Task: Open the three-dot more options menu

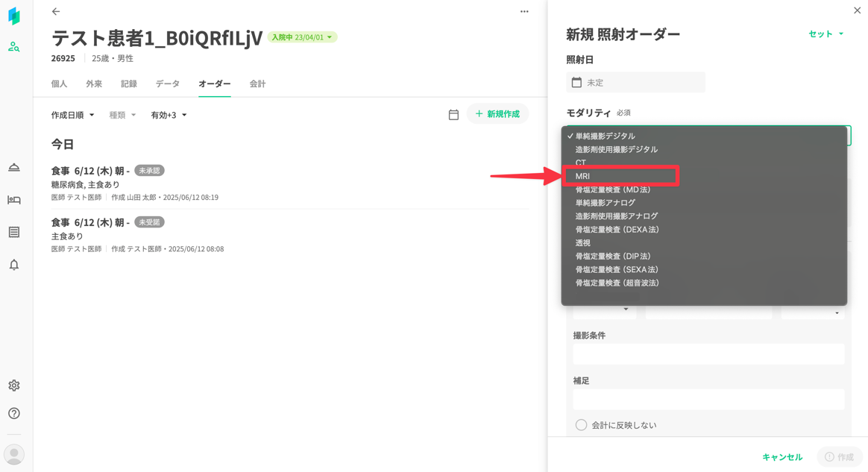Action: coord(524,11)
